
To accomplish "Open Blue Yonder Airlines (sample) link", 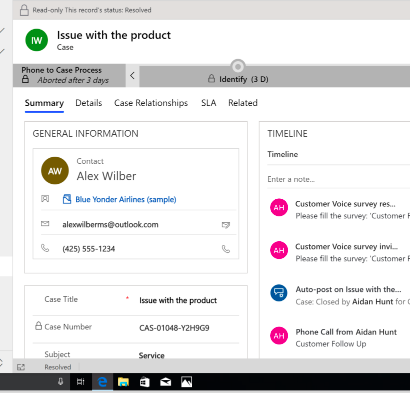I will tap(126, 199).
